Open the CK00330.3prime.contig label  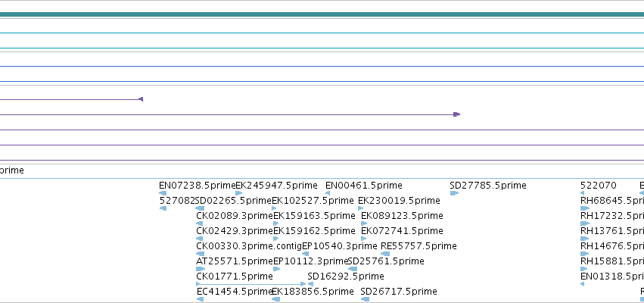click(249, 246)
